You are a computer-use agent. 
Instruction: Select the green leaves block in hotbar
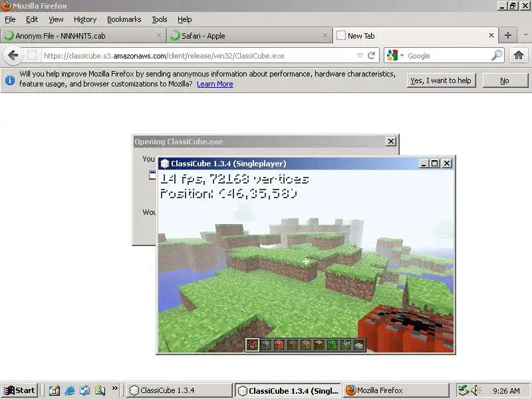coord(332,345)
